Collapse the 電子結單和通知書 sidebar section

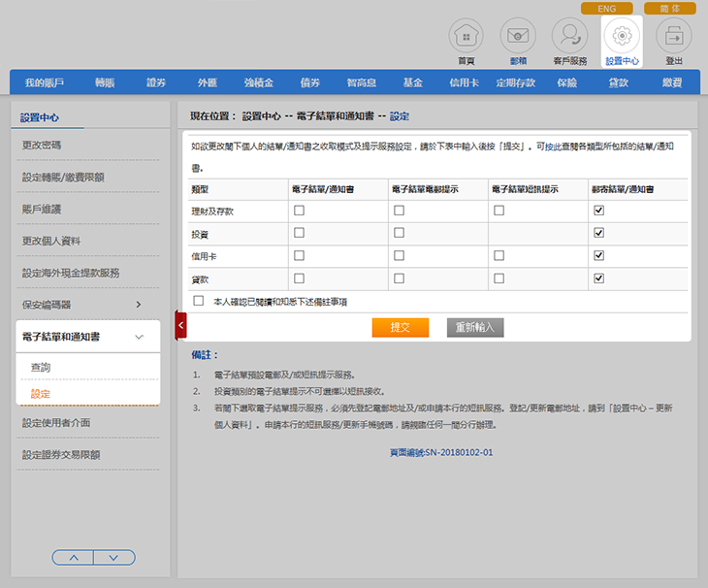pos(139,337)
